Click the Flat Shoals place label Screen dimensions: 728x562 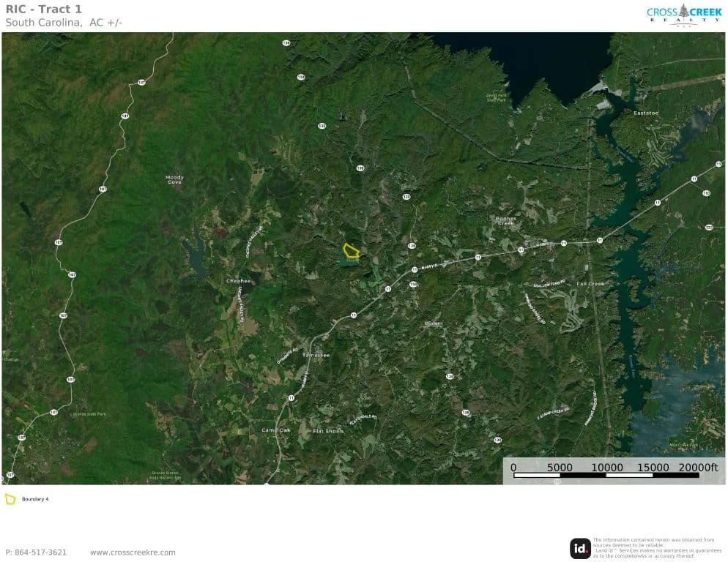(328, 431)
